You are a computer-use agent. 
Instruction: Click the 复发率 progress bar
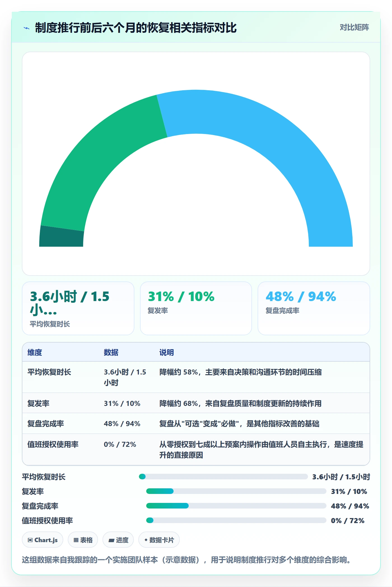(236, 491)
